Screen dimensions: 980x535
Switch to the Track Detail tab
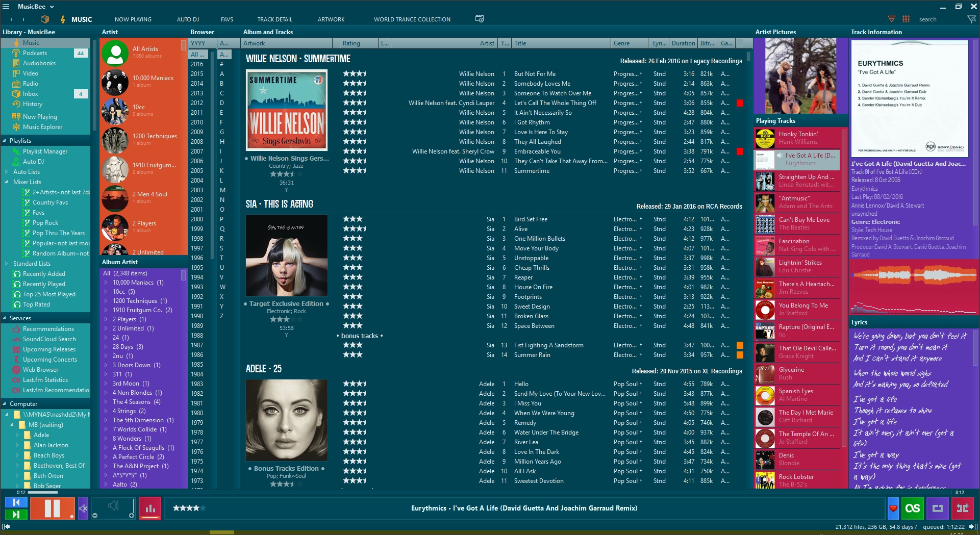point(274,19)
